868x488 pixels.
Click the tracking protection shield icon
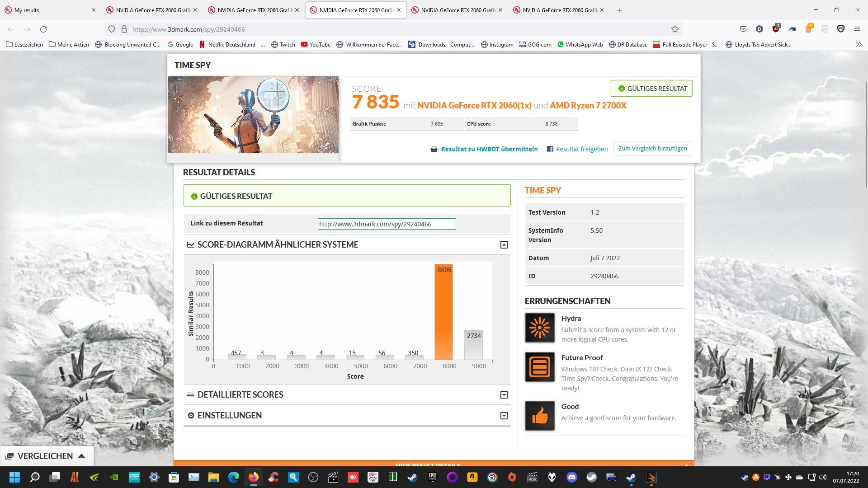112,29
